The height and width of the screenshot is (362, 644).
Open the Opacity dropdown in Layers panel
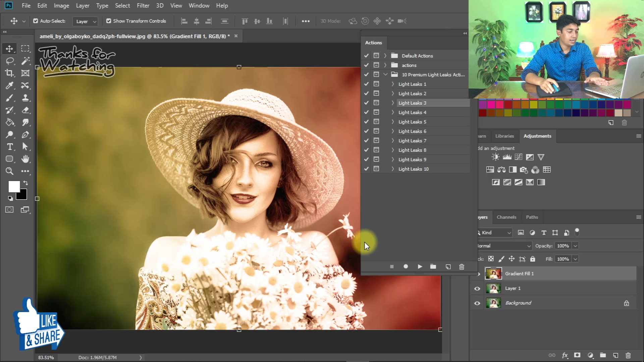coord(576,246)
